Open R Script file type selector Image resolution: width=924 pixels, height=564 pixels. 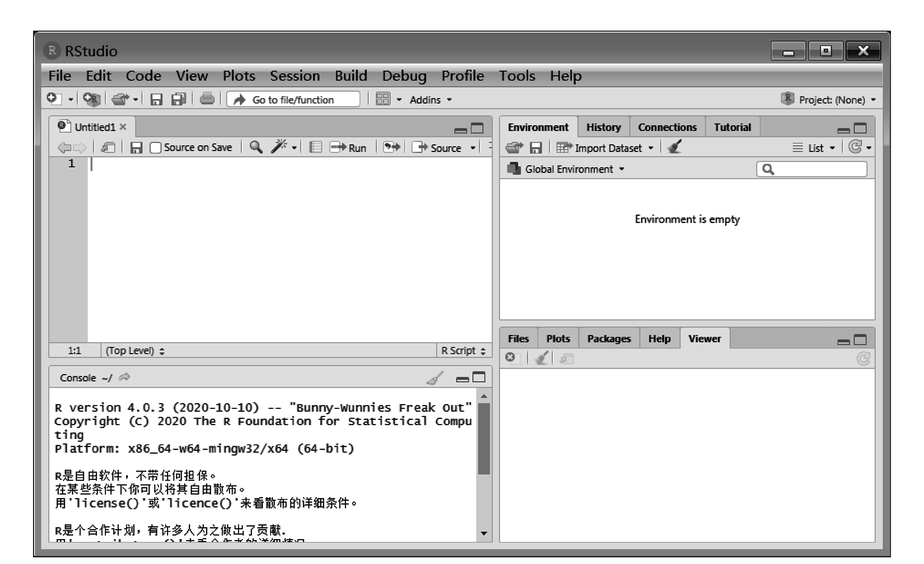tap(463, 350)
